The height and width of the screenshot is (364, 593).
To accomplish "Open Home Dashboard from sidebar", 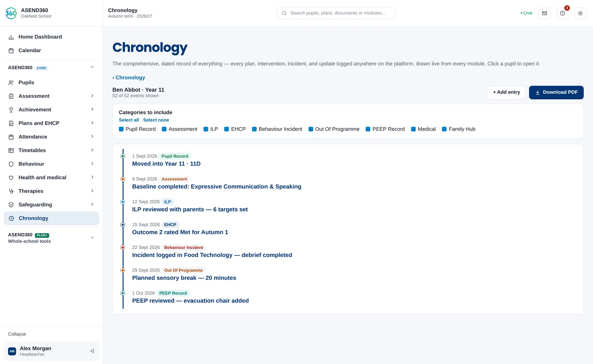I will [x=52, y=37].
